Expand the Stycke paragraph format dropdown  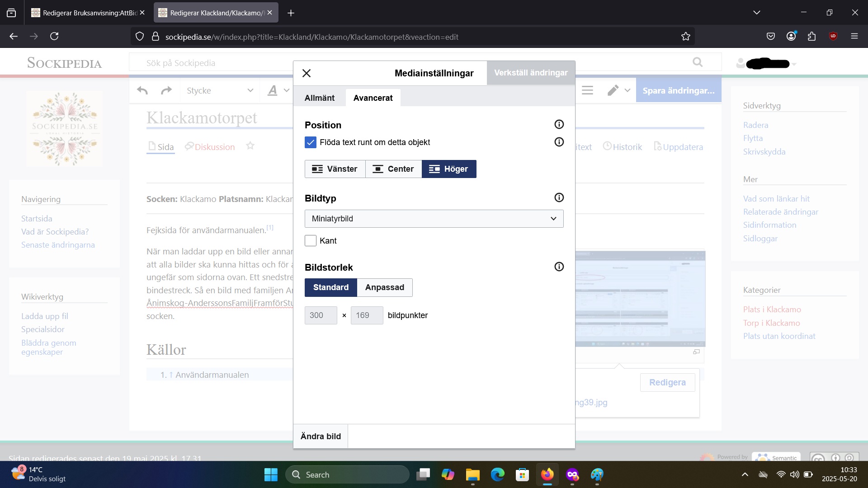click(220, 90)
